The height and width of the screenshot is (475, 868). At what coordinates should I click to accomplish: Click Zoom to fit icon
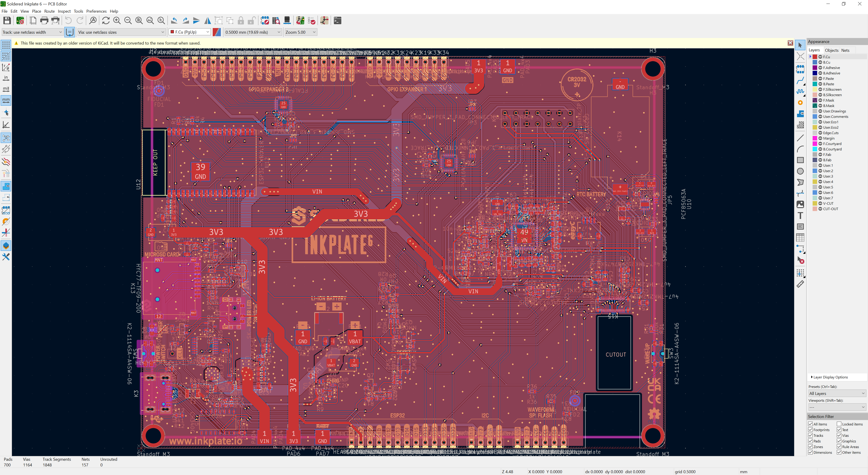tap(139, 21)
